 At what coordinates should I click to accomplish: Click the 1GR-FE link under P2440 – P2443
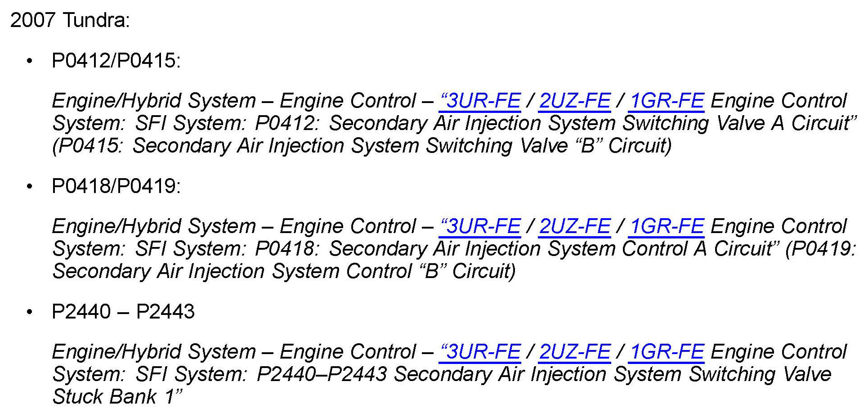(667, 352)
